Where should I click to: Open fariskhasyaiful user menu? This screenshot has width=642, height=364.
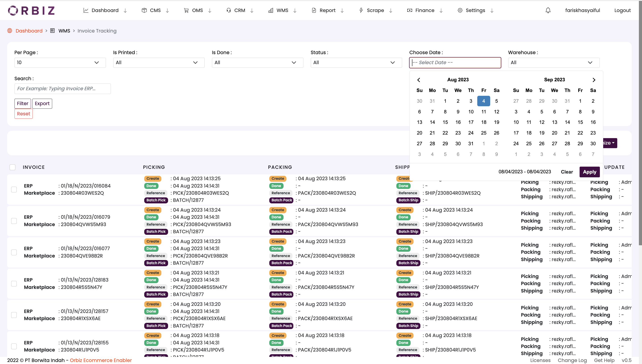[x=582, y=10]
